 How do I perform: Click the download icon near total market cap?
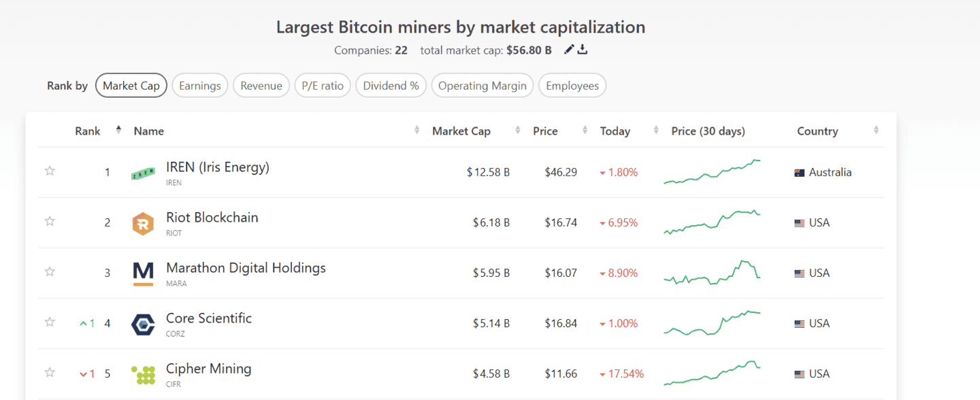583,50
